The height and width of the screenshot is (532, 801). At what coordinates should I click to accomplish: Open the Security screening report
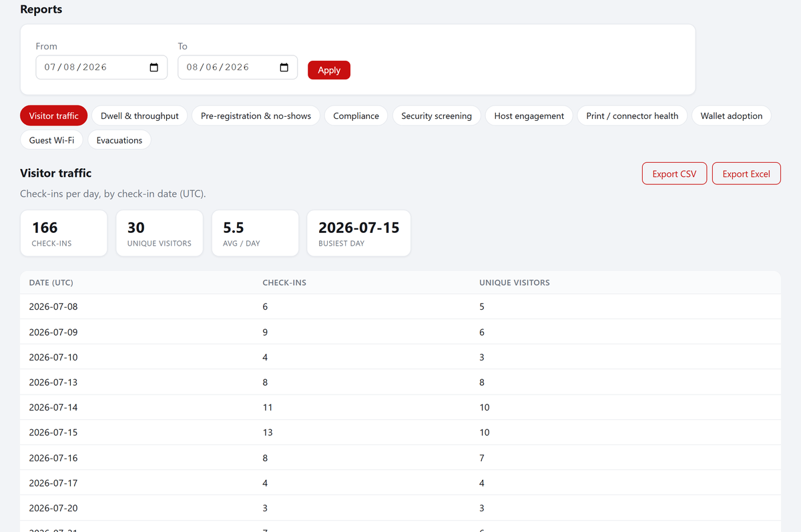(x=437, y=115)
